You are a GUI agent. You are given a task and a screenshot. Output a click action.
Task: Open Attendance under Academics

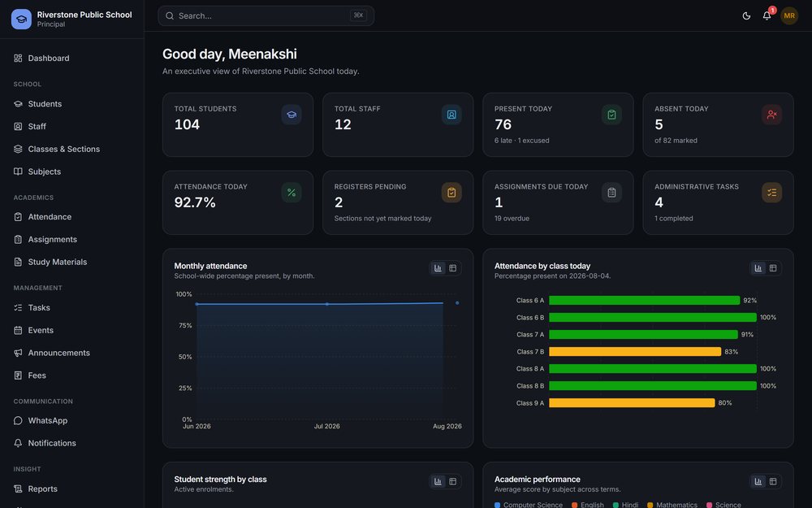72,217
